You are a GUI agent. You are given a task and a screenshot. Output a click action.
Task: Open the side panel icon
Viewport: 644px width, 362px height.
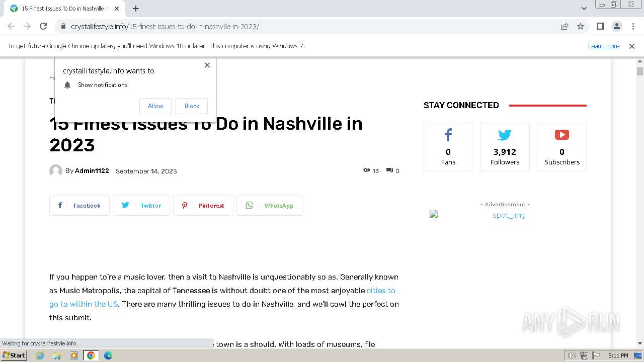point(600,26)
